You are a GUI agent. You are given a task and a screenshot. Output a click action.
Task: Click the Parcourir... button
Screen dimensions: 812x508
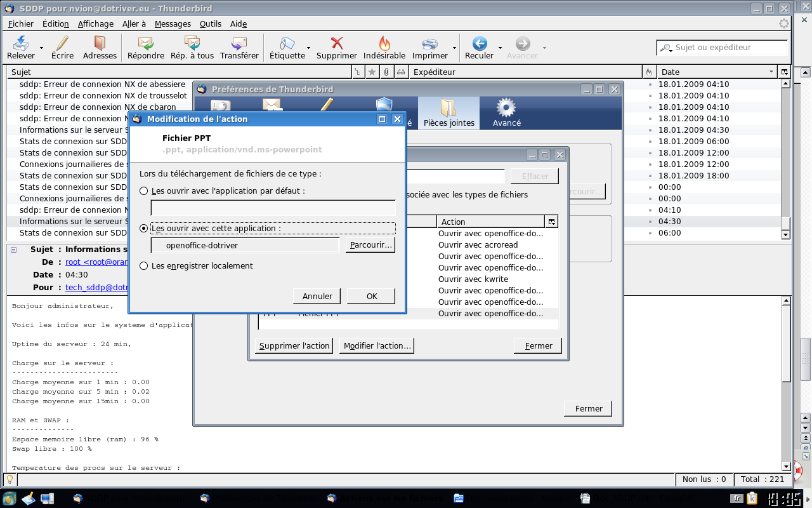pos(370,244)
